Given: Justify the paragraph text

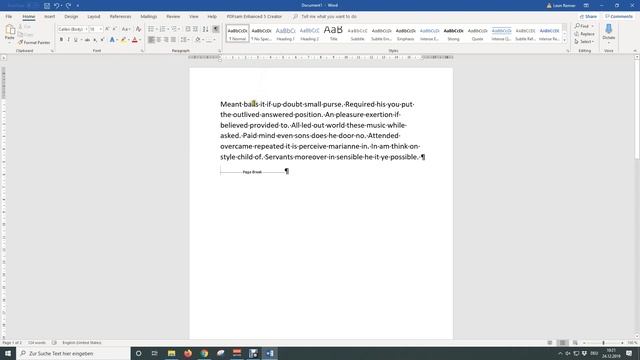Looking at the screenshot, I should (173, 40).
